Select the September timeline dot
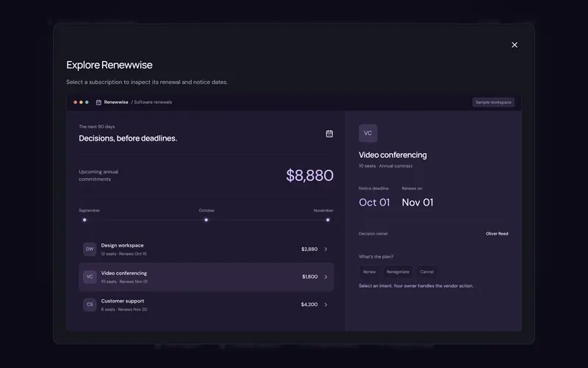Screen dimensions: 588x368 coord(85,220)
